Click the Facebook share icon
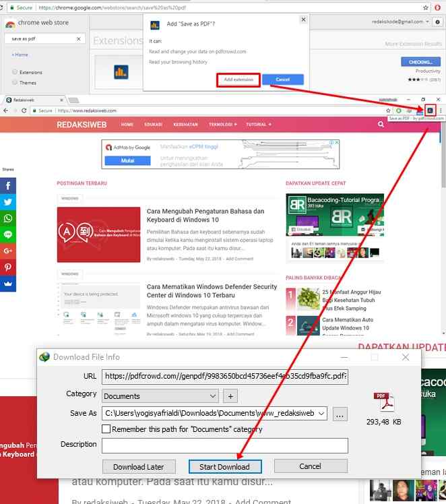The image size is (446, 504). [x=7, y=186]
